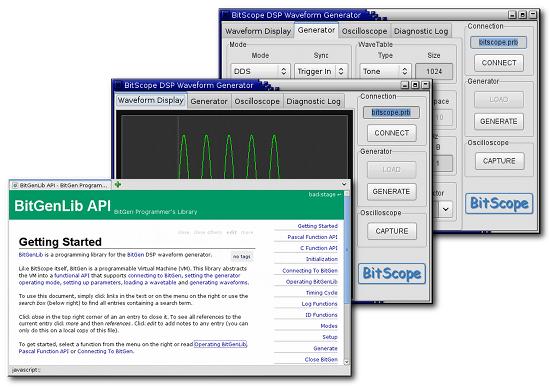The image size is (550, 388).
Task: Open the Trigger In Sync dropdown
Action: click(321, 71)
